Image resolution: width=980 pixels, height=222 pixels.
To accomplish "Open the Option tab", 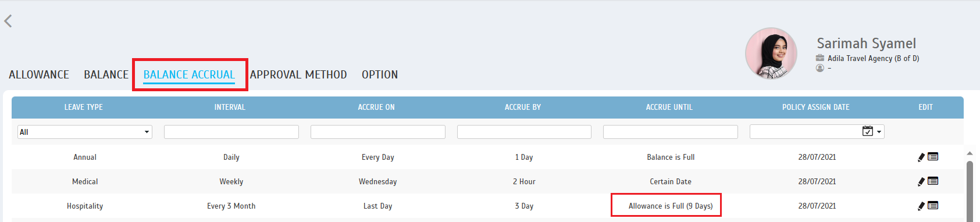I will (380, 74).
